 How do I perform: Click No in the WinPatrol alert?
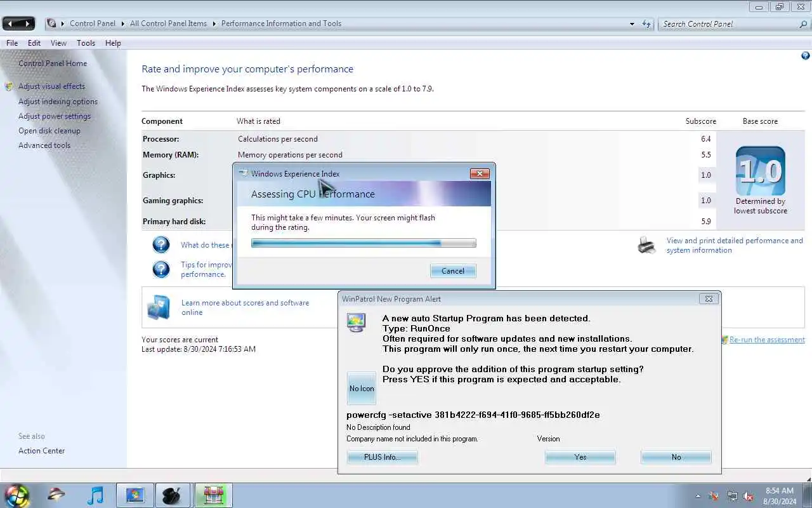point(676,457)
